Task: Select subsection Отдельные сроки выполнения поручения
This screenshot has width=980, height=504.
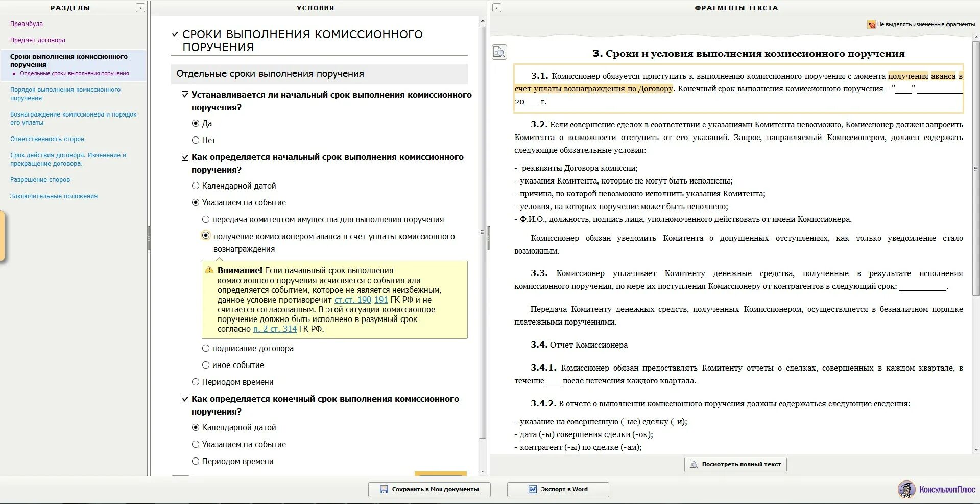Action: point(75,74)
